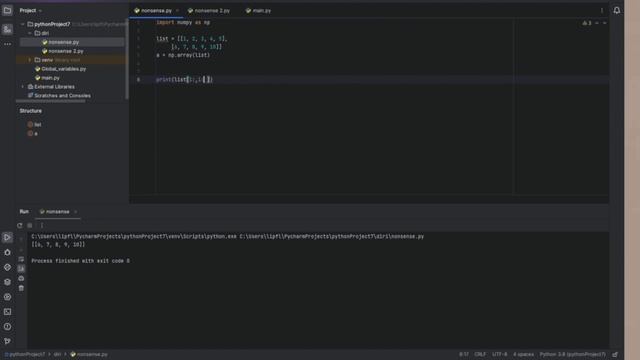Image resolution: width=640 pixels, height=360 pixels.
Task: Open the Python Console tool window icon
Action: coord(7,267)
